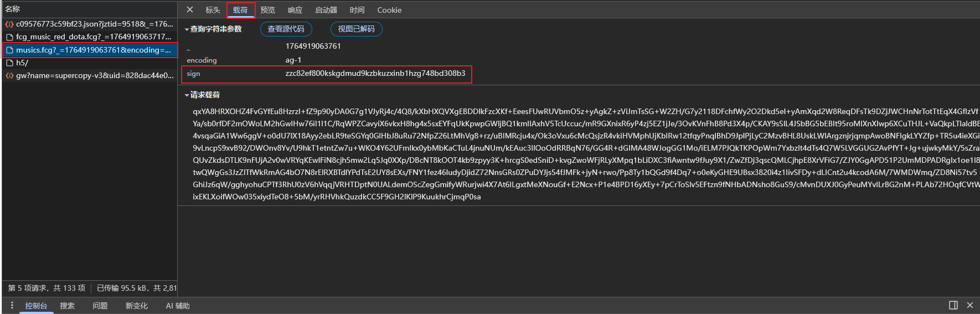Click the JSON icon beside c09576773c59bf23.json
Image resolution: width=980 pixels, height=314 pixels.
(9, 24)
